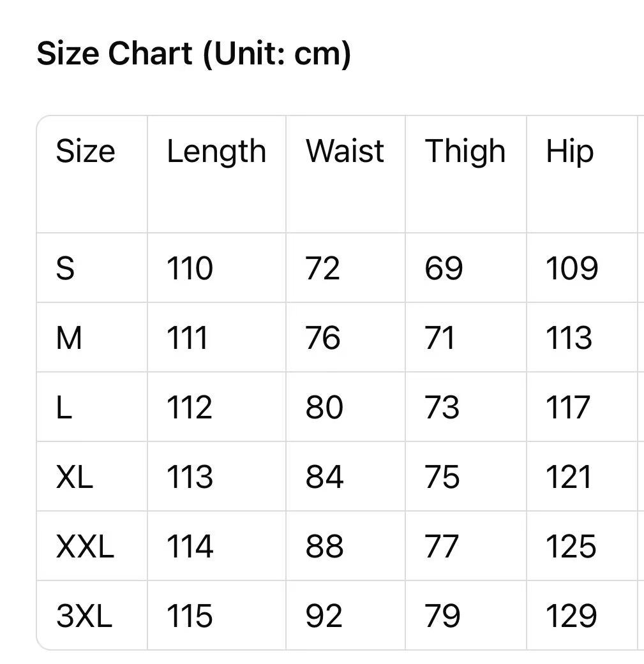Click the waist value 76
644x664 pixels.
323,338
